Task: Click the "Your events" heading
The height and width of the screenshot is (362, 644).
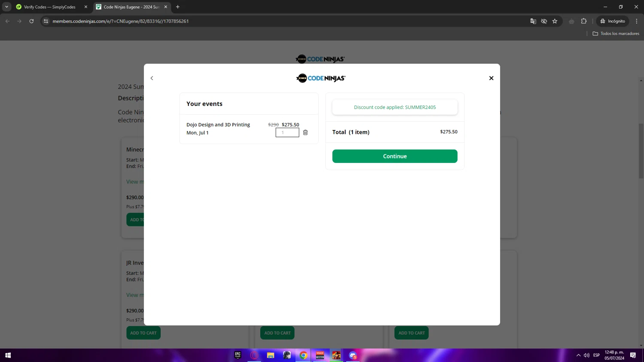Action: (204, 104)
